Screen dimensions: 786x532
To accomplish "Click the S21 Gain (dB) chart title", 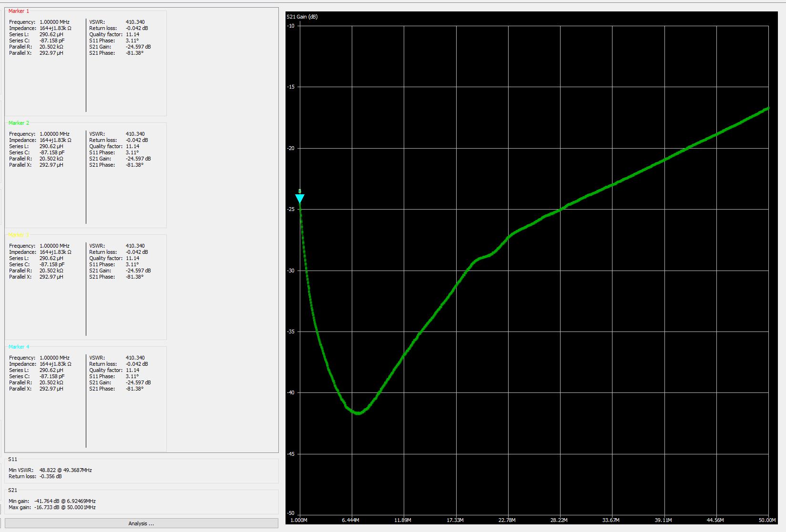I will click(x=302, y=17).
